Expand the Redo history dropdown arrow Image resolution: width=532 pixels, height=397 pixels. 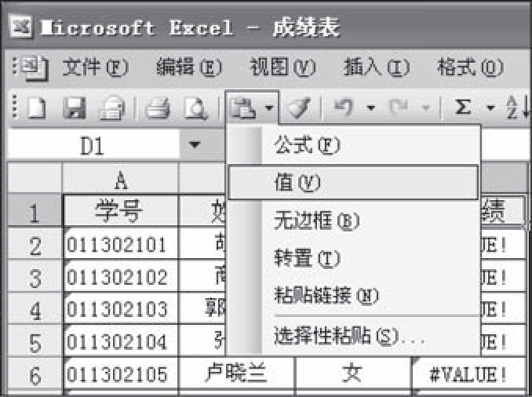pyautogui.click(x=425, y=108)
